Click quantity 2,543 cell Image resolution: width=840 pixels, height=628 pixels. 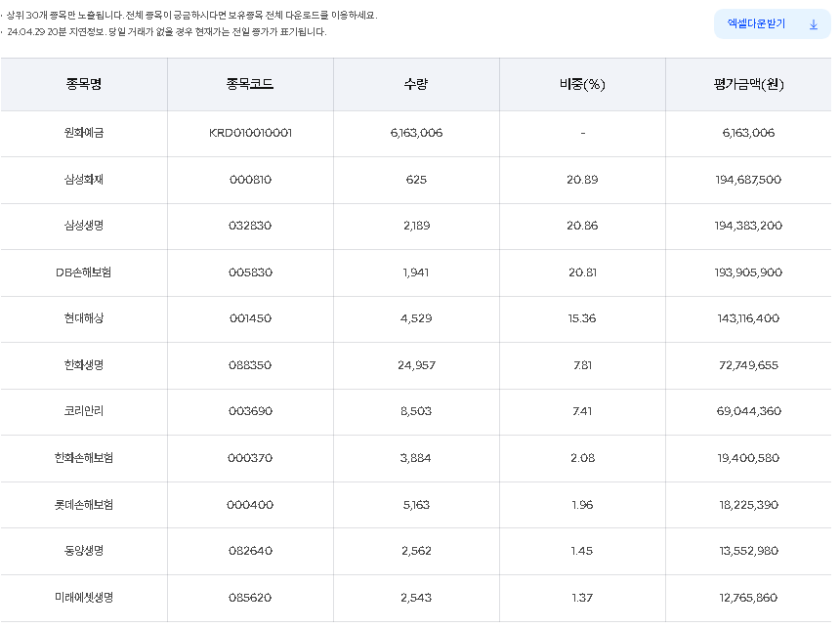point(416,598)
